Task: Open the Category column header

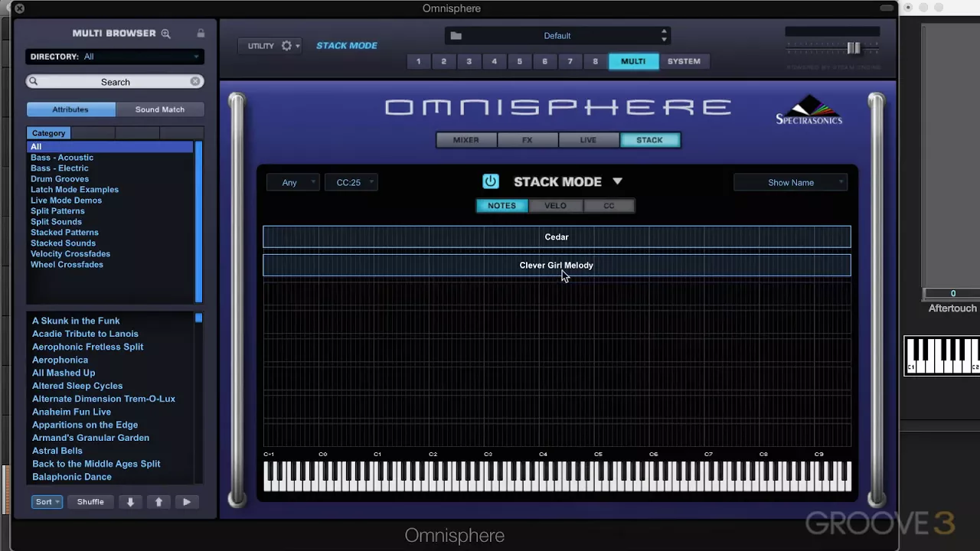Action: 48,133
